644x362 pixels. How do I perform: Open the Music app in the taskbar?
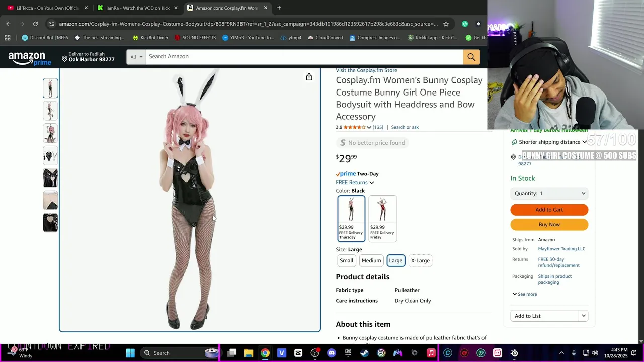431,353
